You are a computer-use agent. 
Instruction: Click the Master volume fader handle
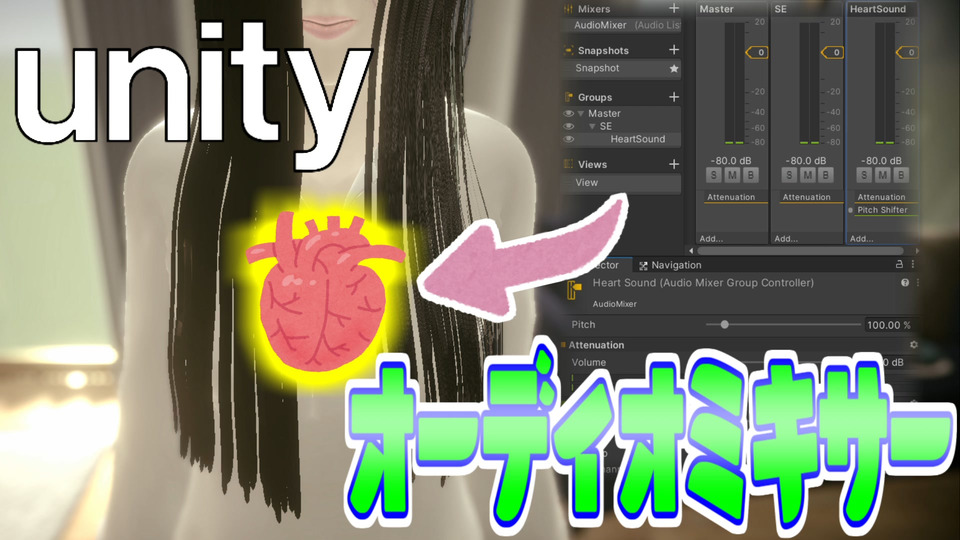point(757,53)
